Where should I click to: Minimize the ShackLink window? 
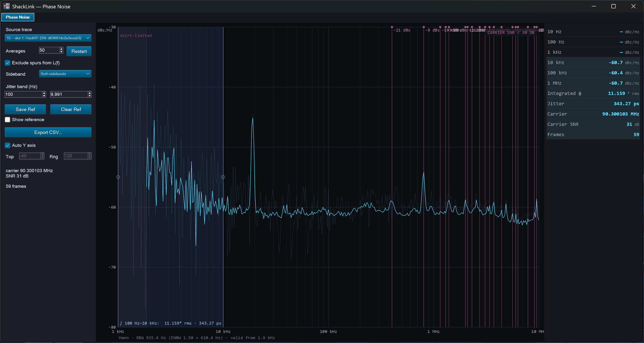(594, 6)
